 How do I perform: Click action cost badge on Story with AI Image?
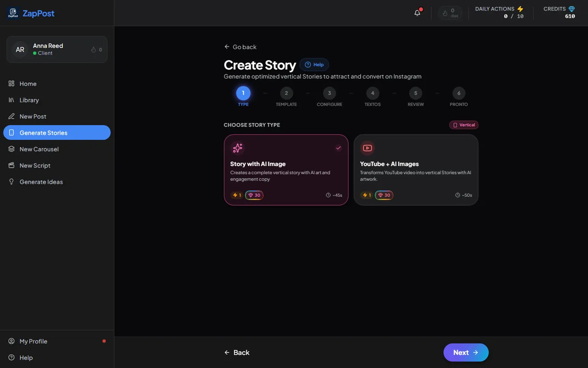[x=237, y=195]
